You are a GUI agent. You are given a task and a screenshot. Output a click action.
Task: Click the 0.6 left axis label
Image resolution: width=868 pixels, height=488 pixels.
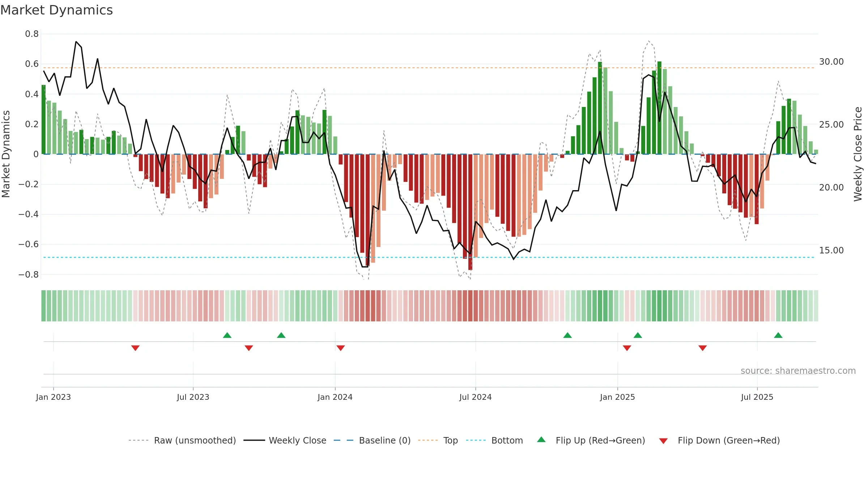point(32,64)
